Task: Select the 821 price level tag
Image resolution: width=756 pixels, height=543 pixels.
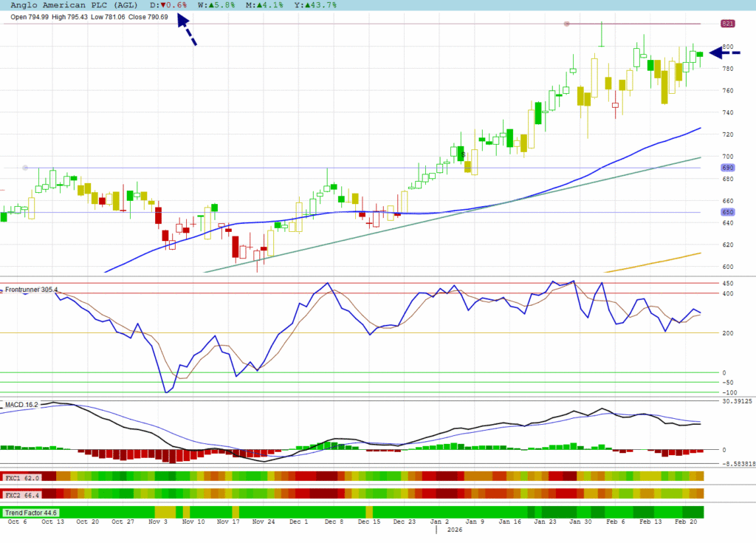Action: coord(727,24)
